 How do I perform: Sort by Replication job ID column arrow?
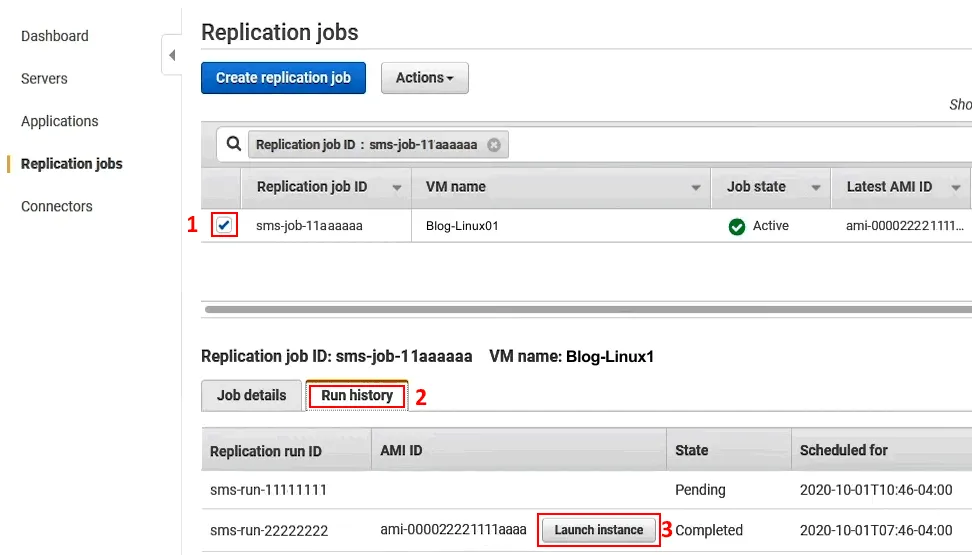point(397,188)
